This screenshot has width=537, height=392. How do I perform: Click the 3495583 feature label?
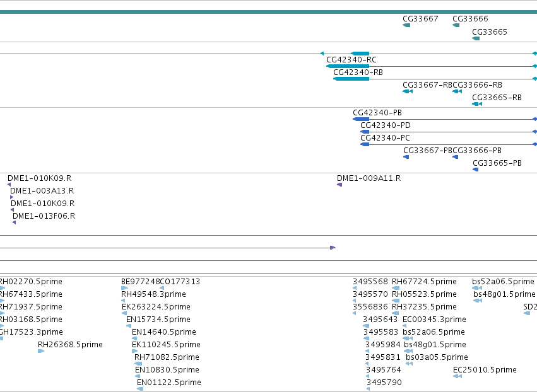click(x=381, y=333)
